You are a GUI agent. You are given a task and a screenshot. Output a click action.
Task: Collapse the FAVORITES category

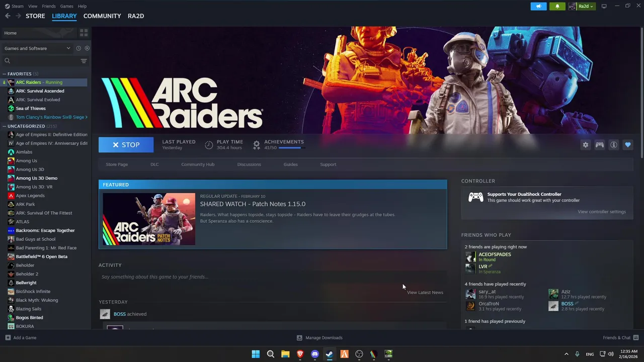click(4, 74)
